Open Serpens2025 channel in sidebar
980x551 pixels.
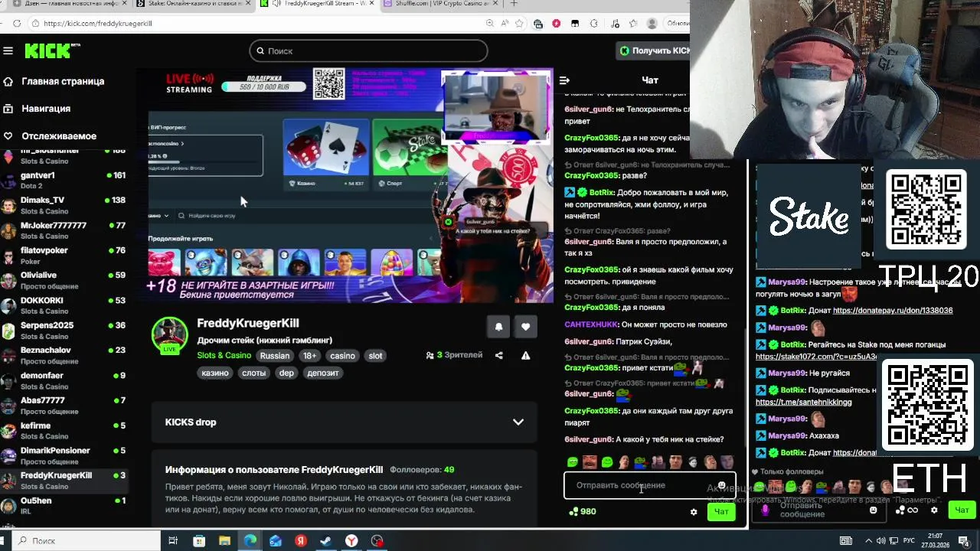pos(64,330)
